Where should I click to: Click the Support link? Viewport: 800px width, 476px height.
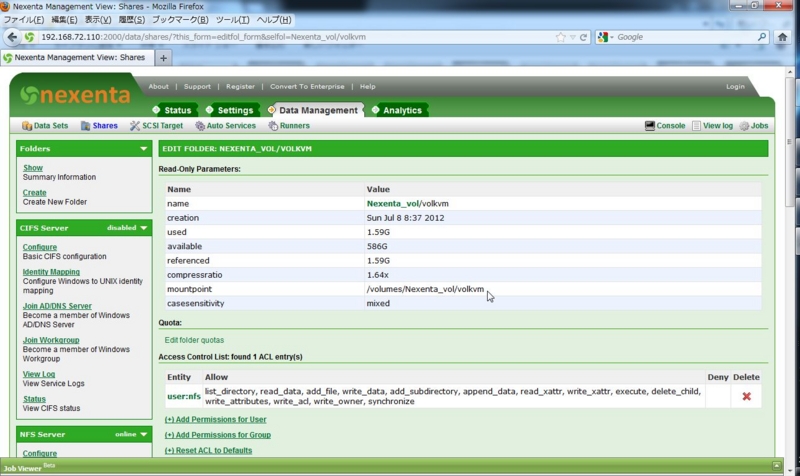197,87
